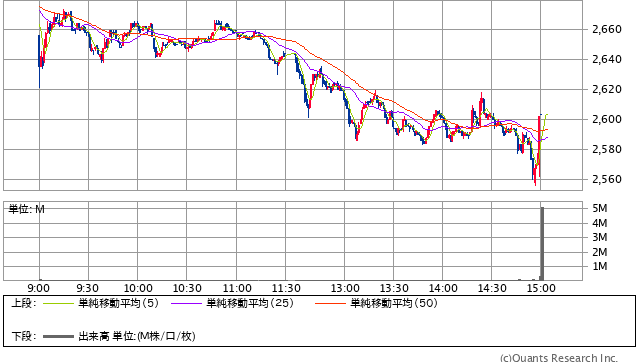
Task: Click the 9:30 time axis label
Action: [87, 288]
